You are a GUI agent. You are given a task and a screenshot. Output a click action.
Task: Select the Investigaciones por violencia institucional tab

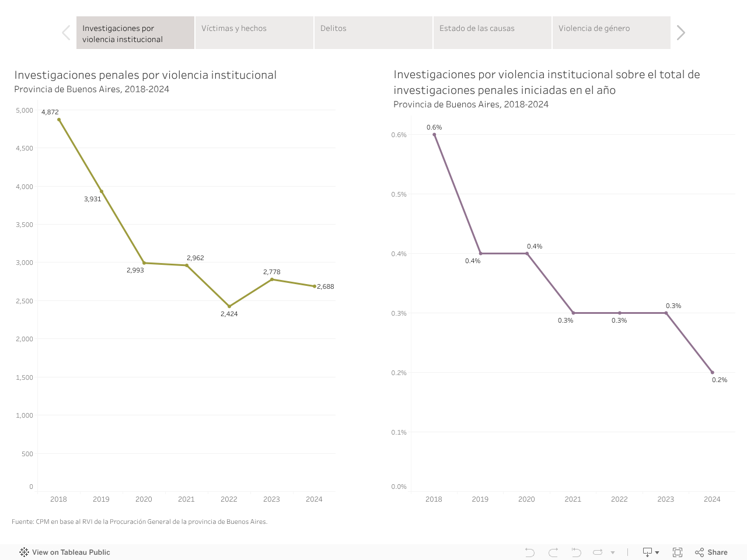(x=135, y=33)
